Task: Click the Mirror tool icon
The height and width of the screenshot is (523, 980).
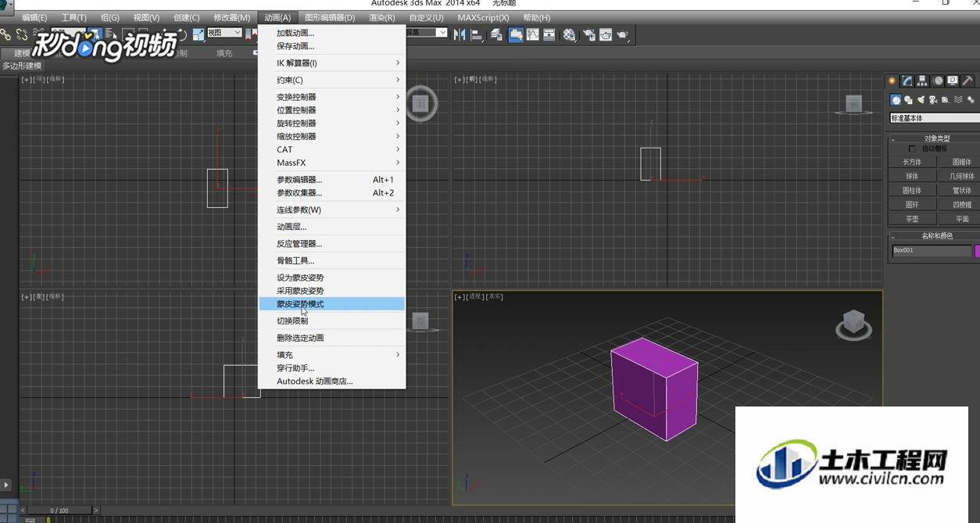Action: [459, 34]
